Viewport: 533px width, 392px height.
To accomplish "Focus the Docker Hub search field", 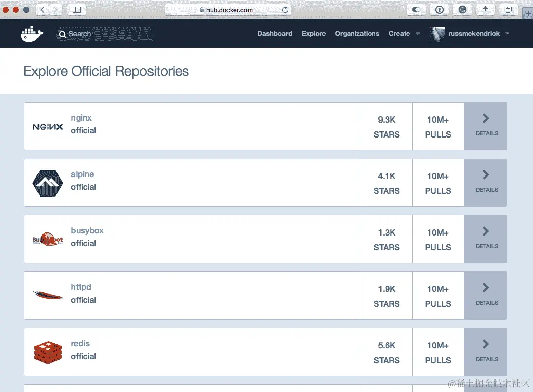I will (x=104, y=34).
